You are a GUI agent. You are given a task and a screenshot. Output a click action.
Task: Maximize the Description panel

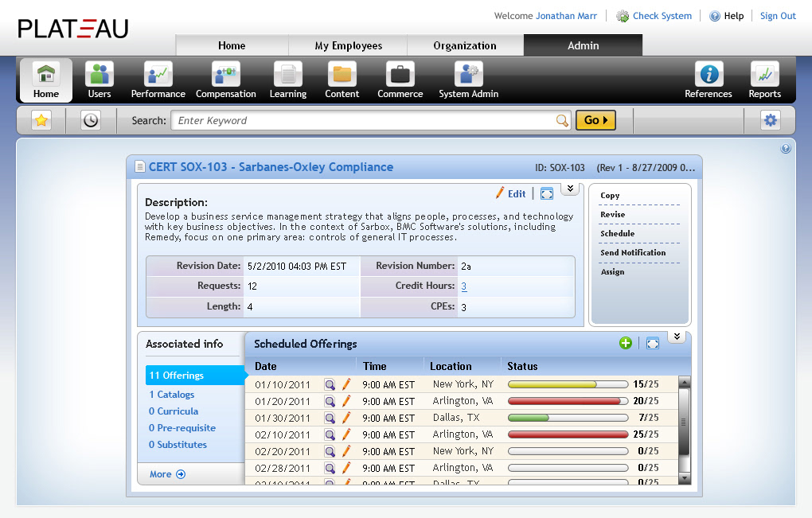pyautogui.click(x=547, y=194)
